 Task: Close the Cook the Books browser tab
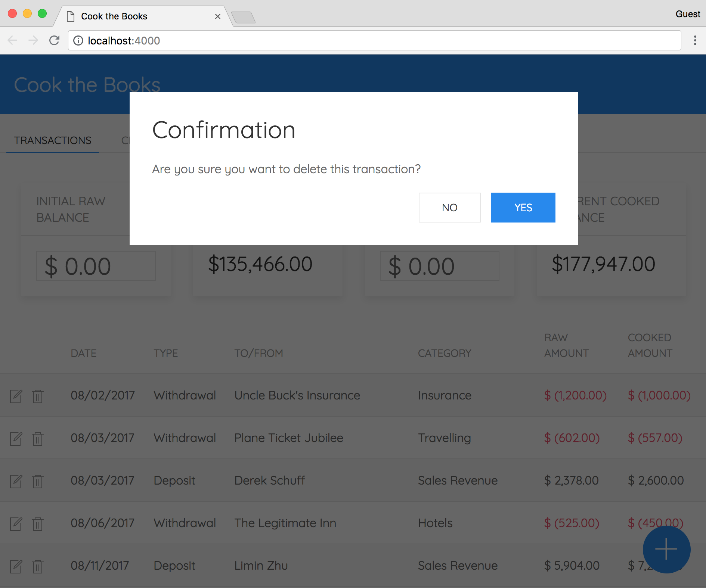point(218,16)
